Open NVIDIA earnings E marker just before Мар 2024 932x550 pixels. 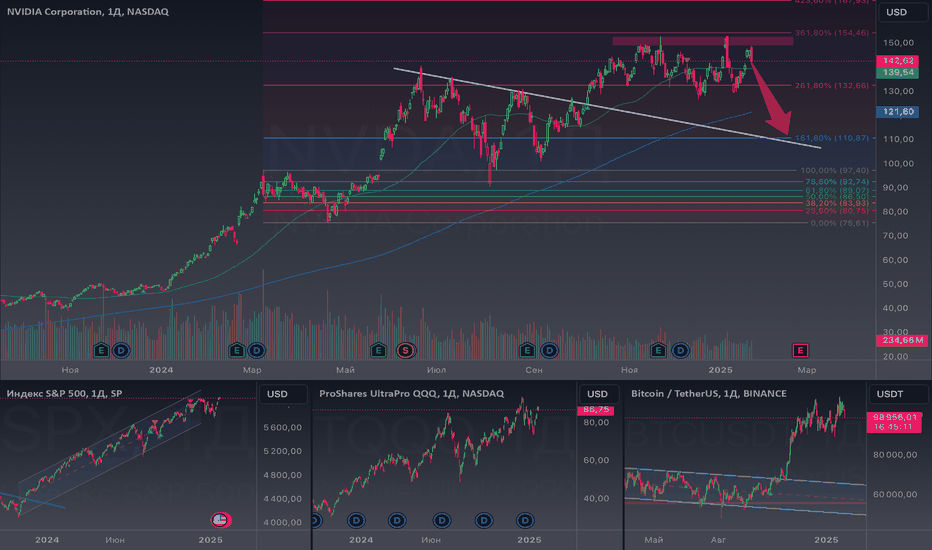(x=237, y=350)
